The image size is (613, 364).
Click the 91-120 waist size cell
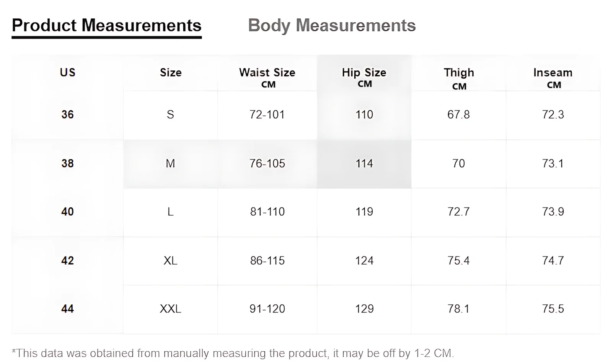[x=267, y=309]
